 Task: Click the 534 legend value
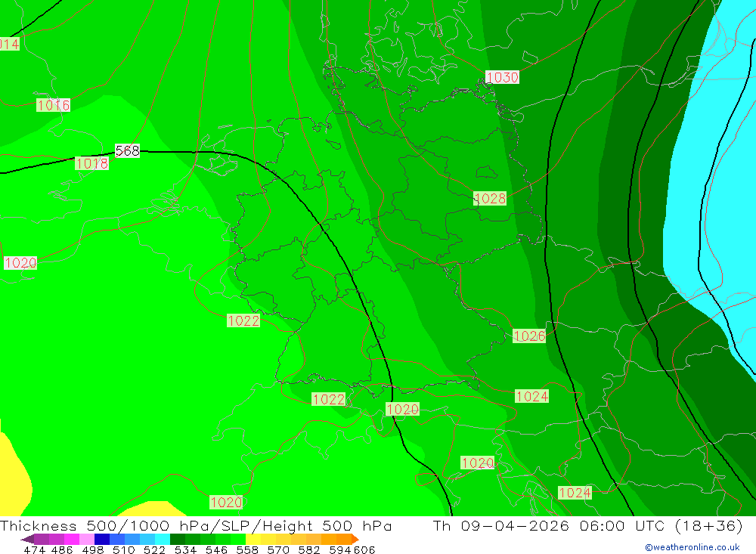pos(185,550)
